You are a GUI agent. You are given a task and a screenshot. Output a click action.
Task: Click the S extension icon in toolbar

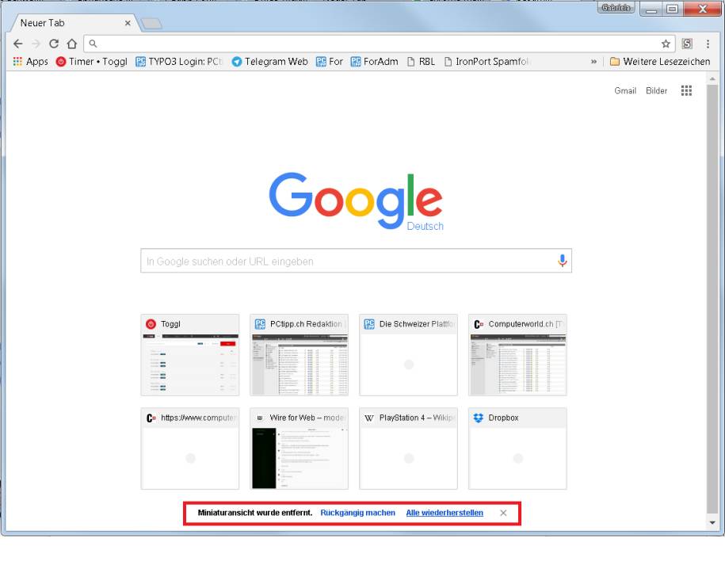687,44
